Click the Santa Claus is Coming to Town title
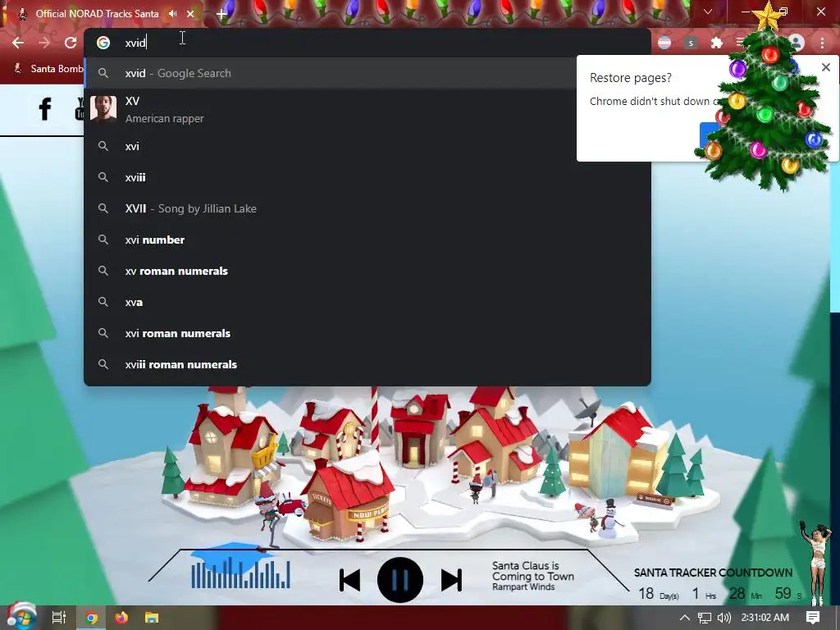Viewport: 840px width, 630px height. pyautogui.click(x=532, y=571)
